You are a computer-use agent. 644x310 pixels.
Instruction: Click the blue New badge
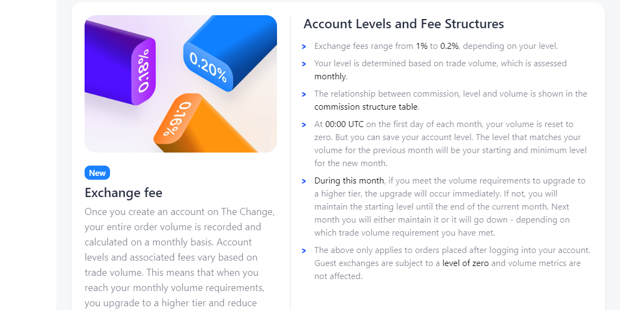click(98, 173)
